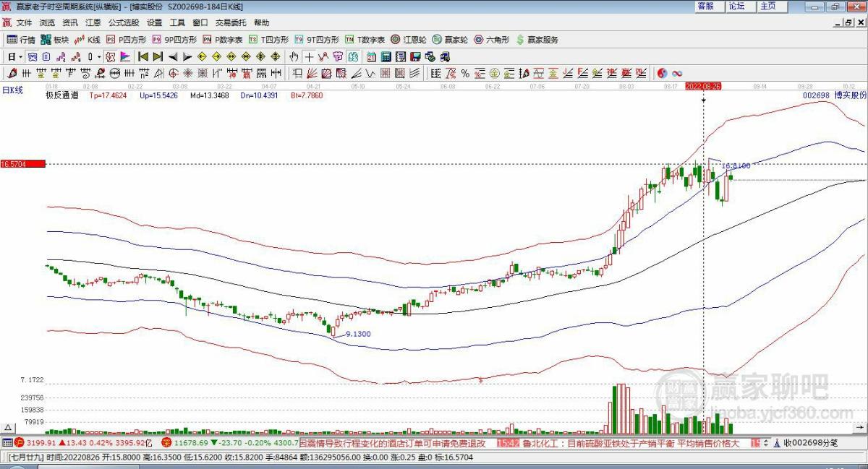The image size is (868, 469).
Task: Click the target circle drawing icon
Action: [x=174, y=72]
